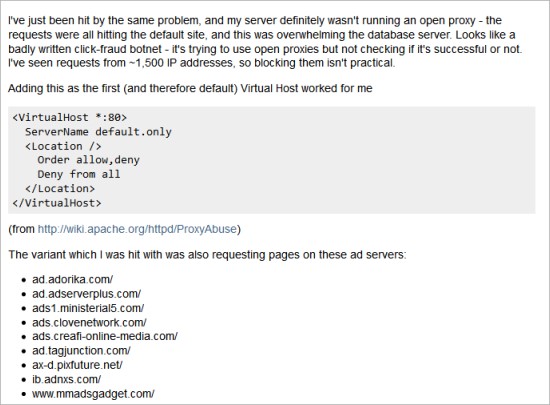This screenshot has height=405, width=550.
Task: Click the <Location /> code line
Action: [63, 146]
